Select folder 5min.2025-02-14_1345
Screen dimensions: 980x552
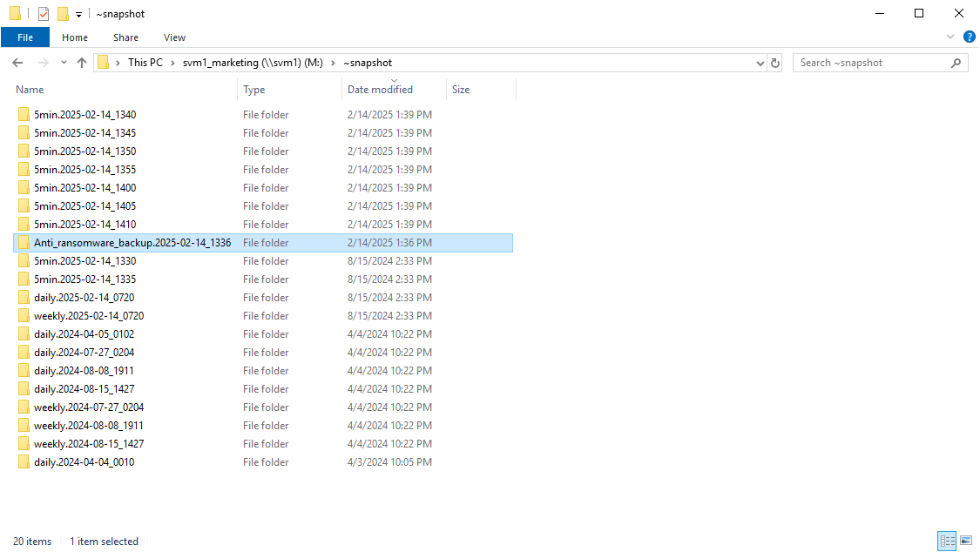[85, 133]
